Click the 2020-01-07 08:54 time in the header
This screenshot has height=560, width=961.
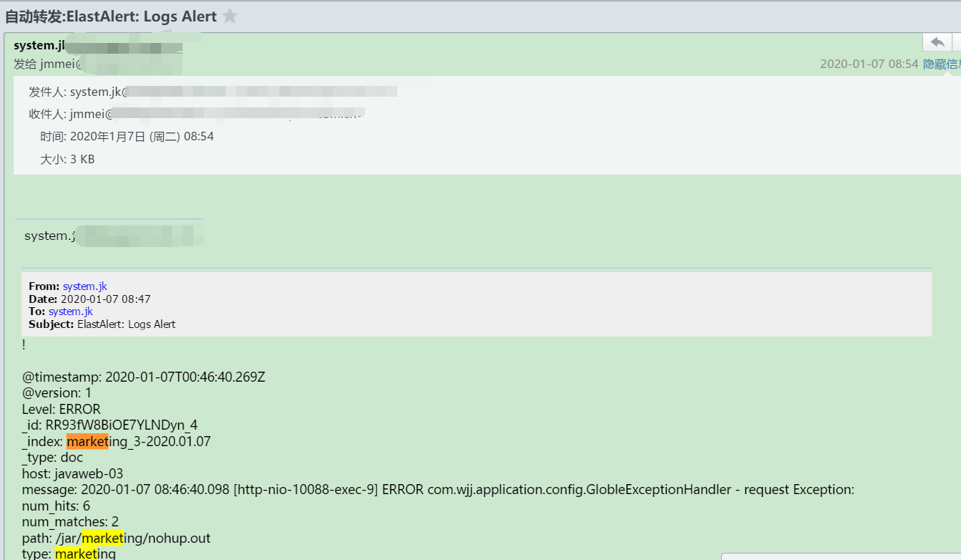(x=869, y=64)
